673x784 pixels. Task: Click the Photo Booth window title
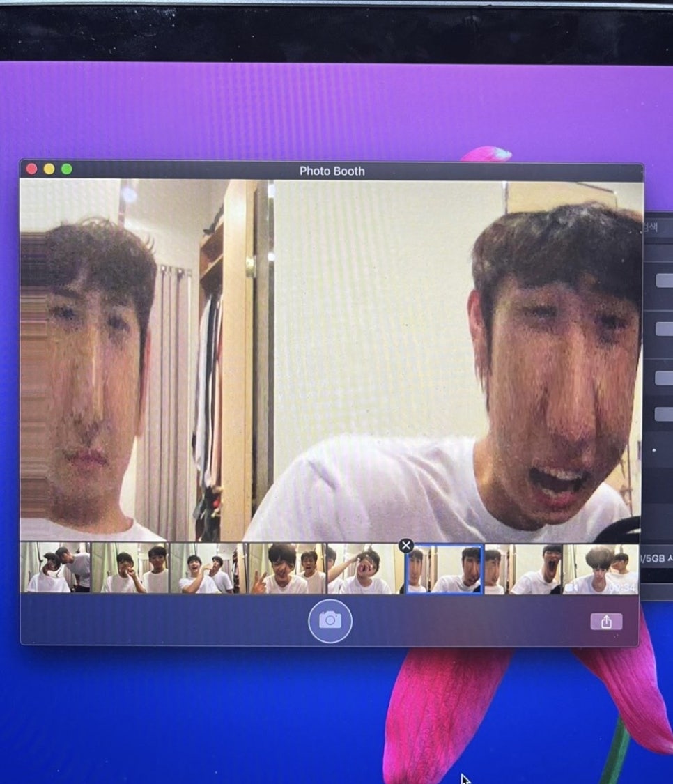pyautogui.click(x=332, y=171)
